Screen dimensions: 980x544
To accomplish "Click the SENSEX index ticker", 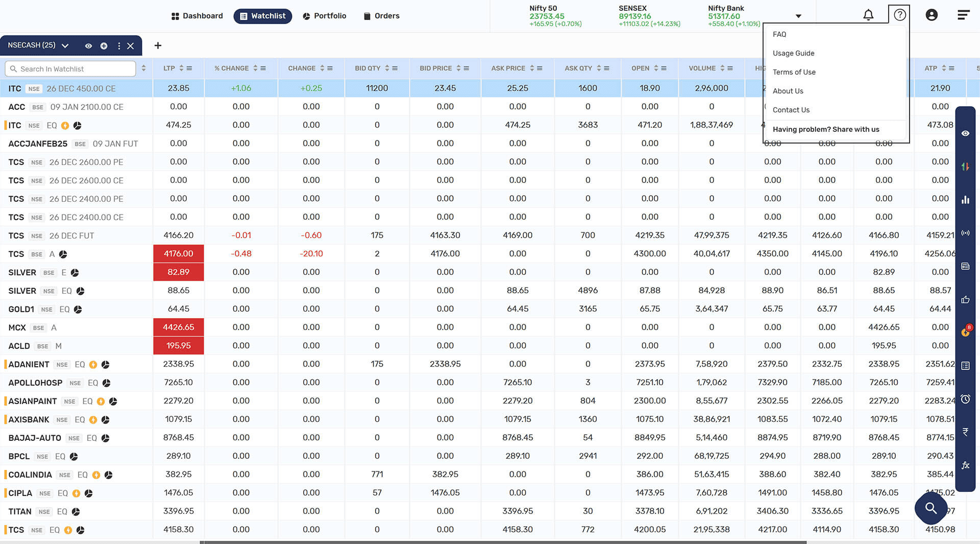I will click(649, 16).
